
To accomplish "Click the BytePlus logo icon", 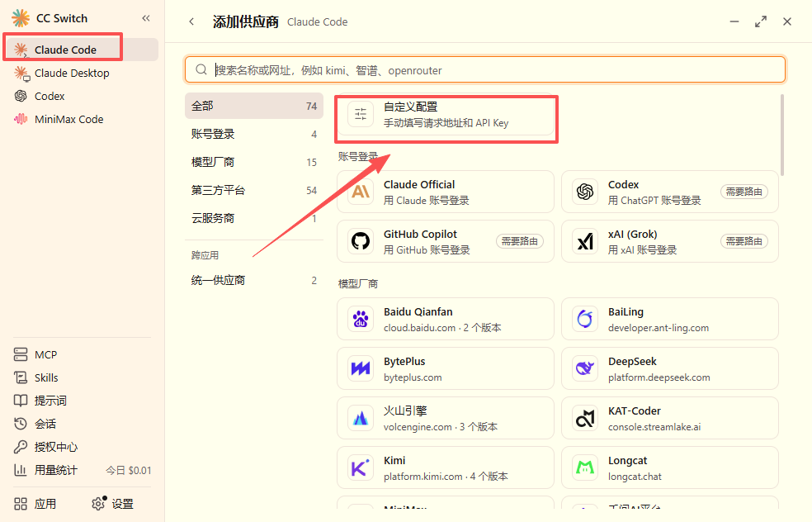I will [x=361, y=369].
